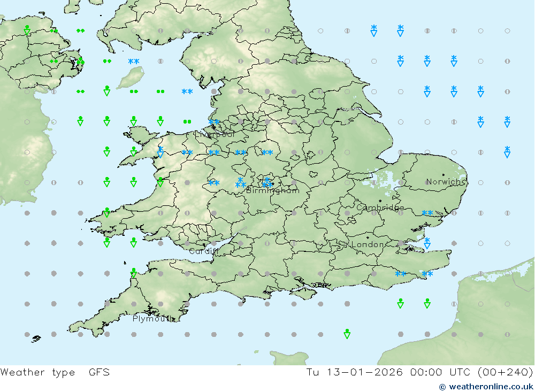Click blue snow symbol beside Isle of Man
This screenshot has height=392, width=535.
(x=133, y=62)
